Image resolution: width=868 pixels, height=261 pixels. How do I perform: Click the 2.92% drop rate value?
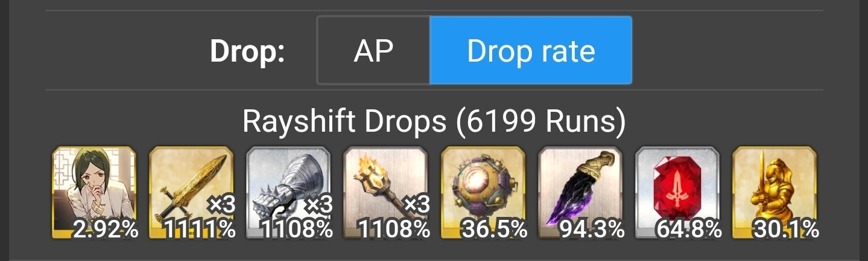[106, 229]
